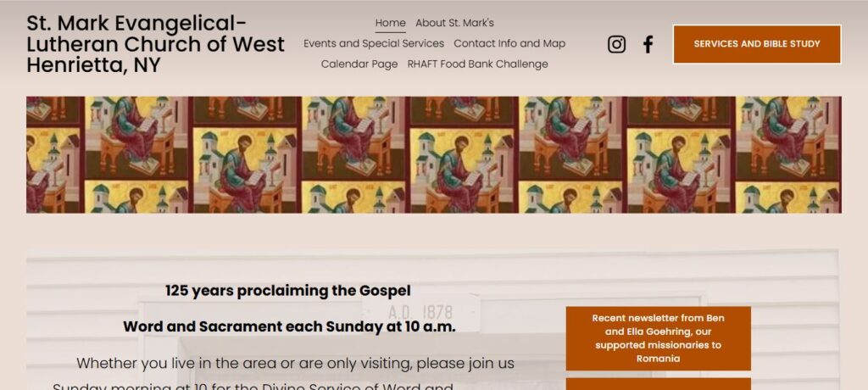Go to the Home menu item
Viewport: 868px width, 390px height.
[x=390, y=23]
